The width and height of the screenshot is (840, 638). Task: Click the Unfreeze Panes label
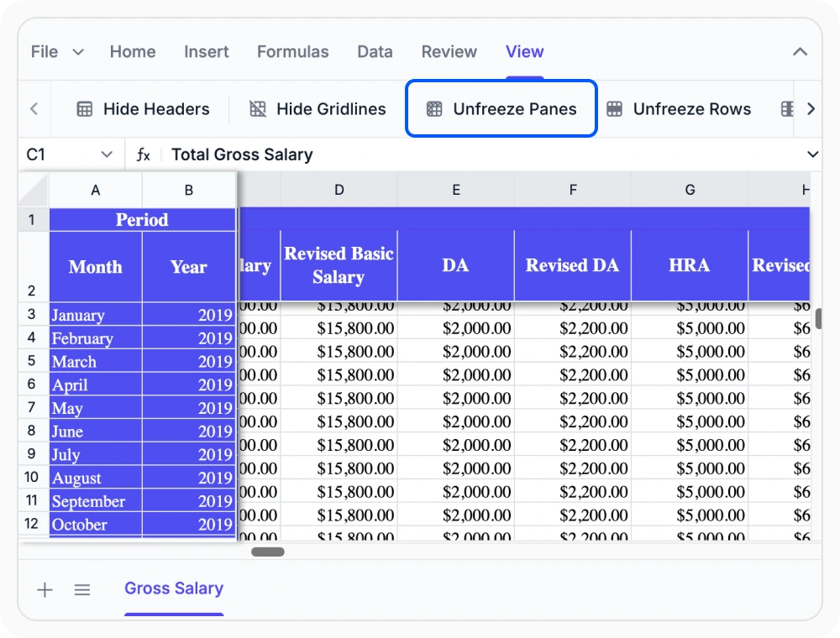click(x=515, y=109)
